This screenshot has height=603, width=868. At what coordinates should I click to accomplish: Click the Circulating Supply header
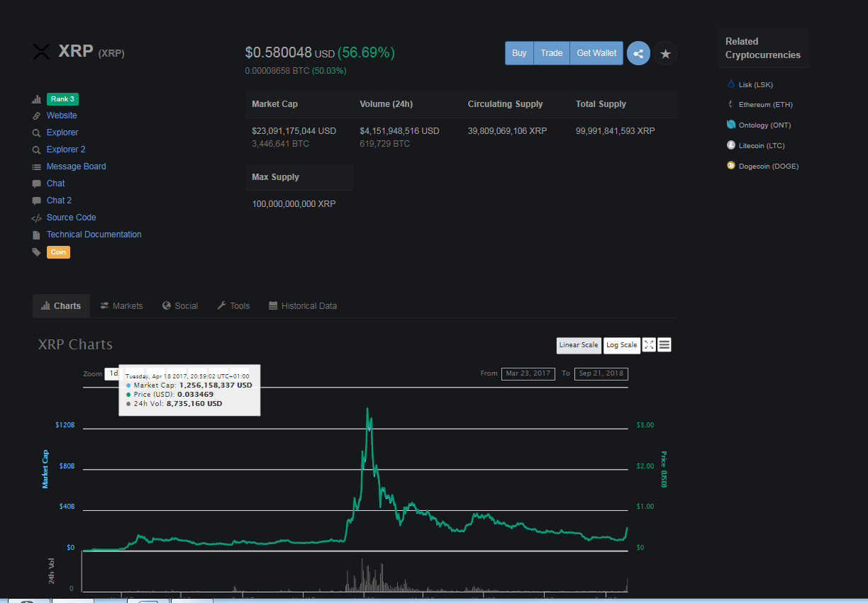tap(506, 104)
